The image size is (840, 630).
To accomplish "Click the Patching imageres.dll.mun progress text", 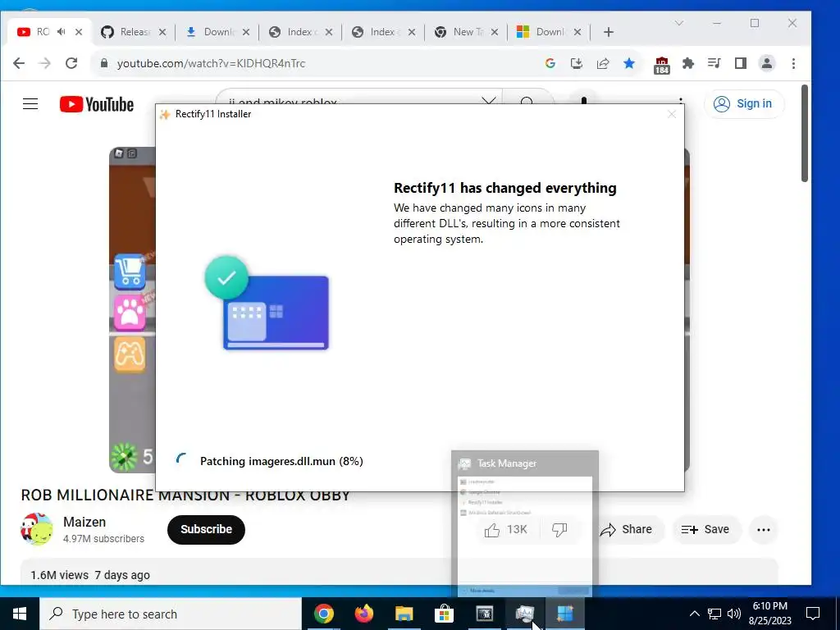I will tap(282, 461).
